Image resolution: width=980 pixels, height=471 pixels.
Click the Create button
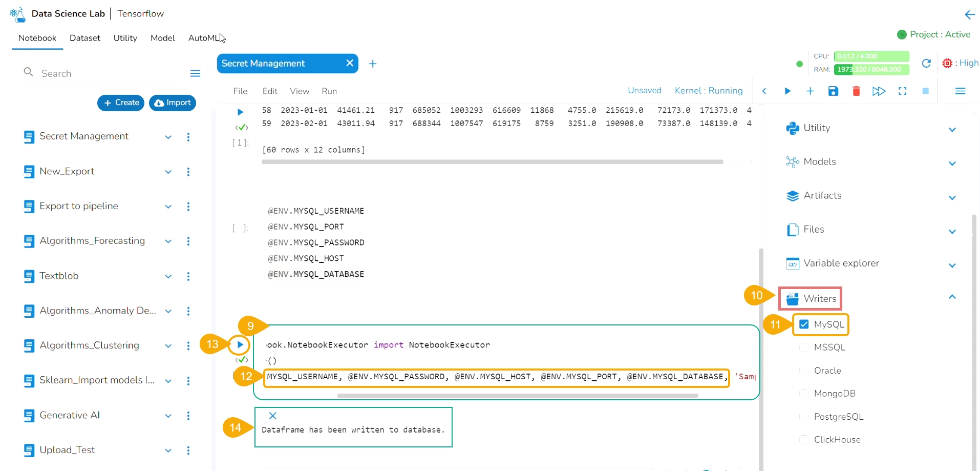pyautogui.click(x=121, y=103)
